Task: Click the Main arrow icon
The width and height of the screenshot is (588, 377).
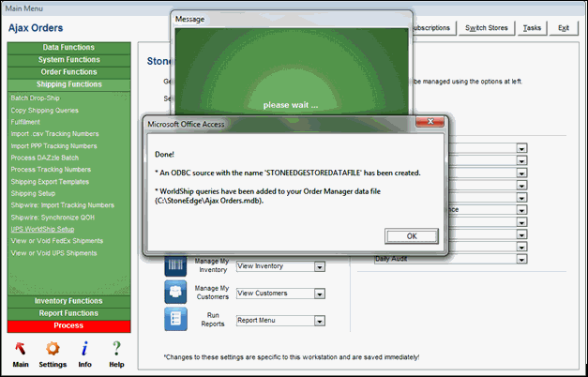Action: tap(21, 349)
